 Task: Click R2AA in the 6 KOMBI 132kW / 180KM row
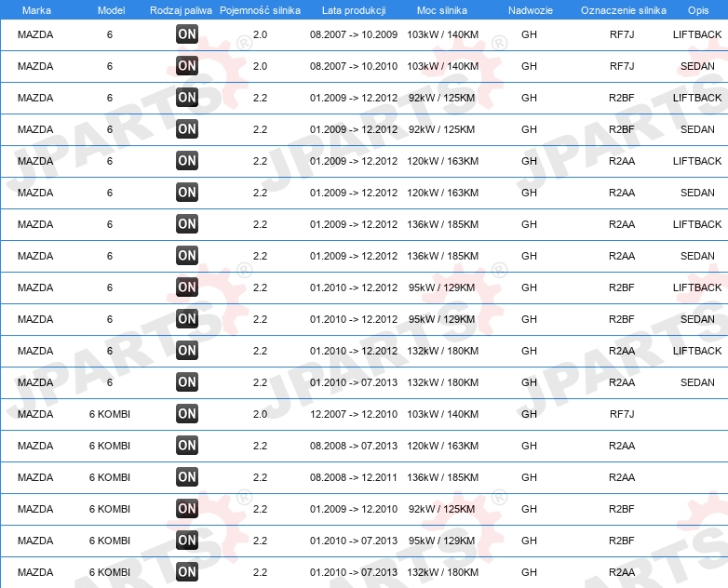pos(622,572)
